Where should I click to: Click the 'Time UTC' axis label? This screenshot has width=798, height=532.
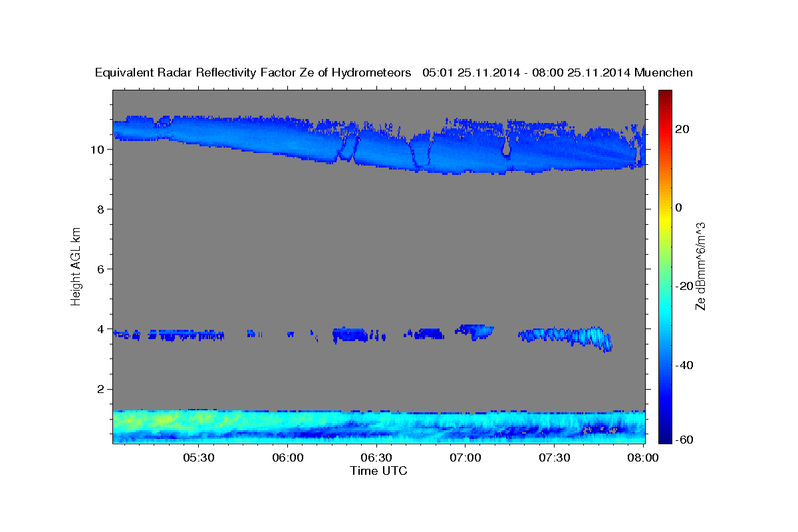pyautogui.click(x=378, y=471)
